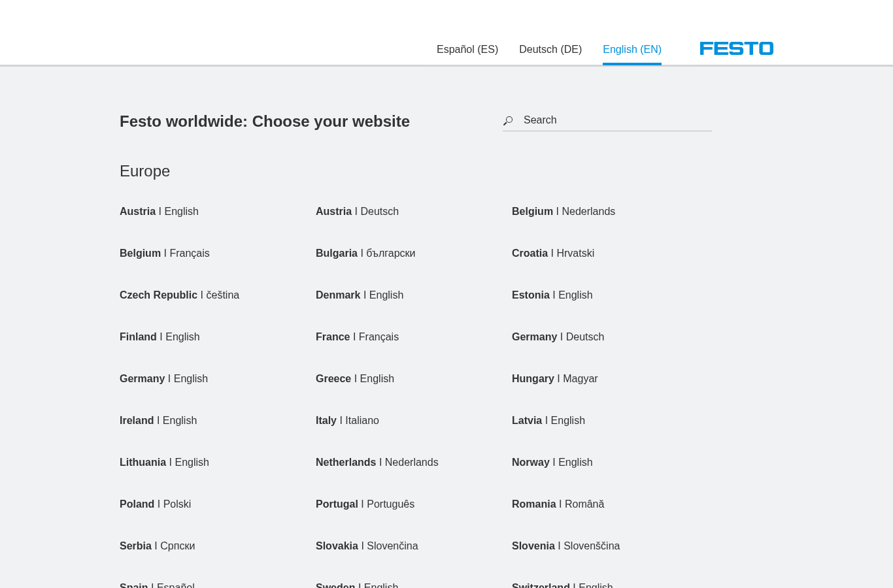The height and width of the screenshot is (588, 893).
Task: Switch language to Deutsch (DE)
Action: (x=550, y=50)
